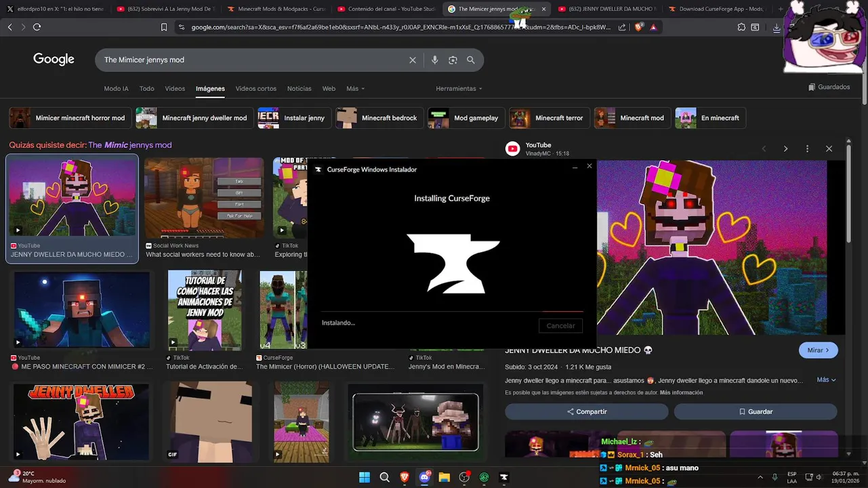Open the browser extensions puzzle icon

741,27
